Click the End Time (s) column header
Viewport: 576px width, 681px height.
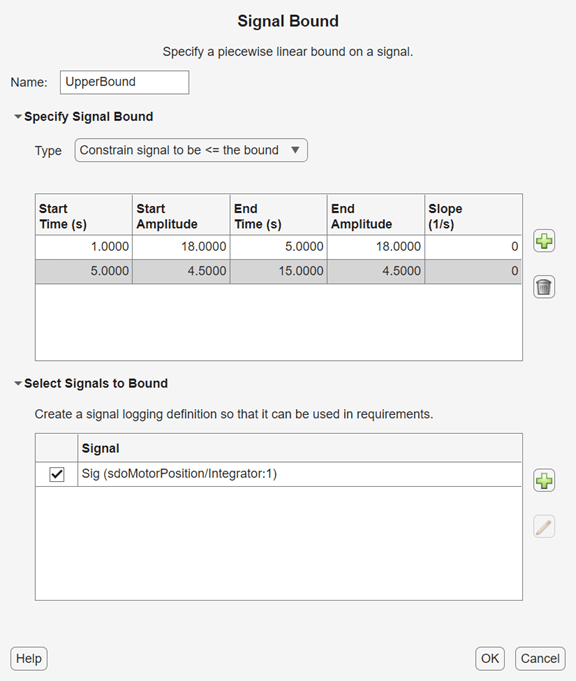[278, 215]
